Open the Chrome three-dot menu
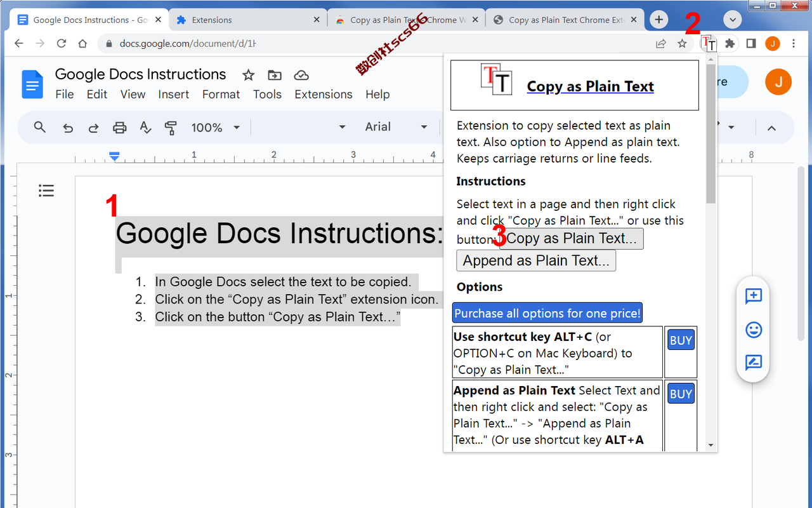This screenshot has width=812, height=508. coord(794,44)
